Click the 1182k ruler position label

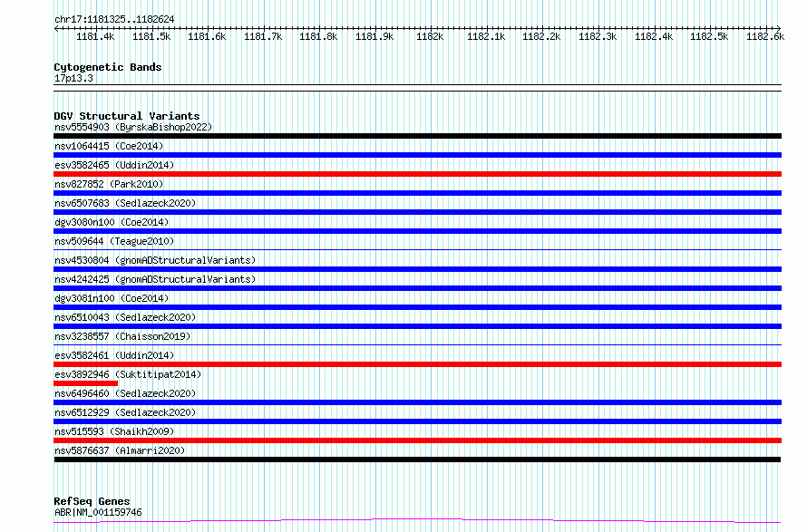point(430,36)
